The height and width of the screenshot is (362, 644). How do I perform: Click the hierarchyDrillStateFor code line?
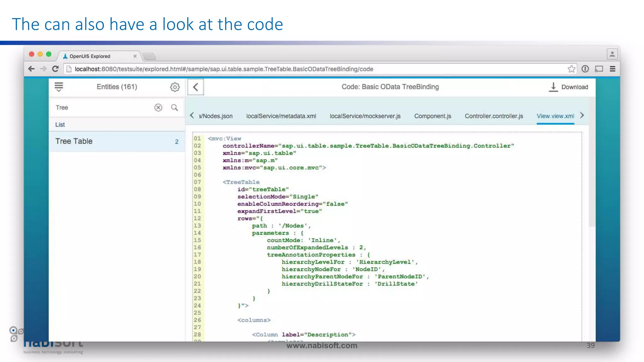tap(350, 284)
